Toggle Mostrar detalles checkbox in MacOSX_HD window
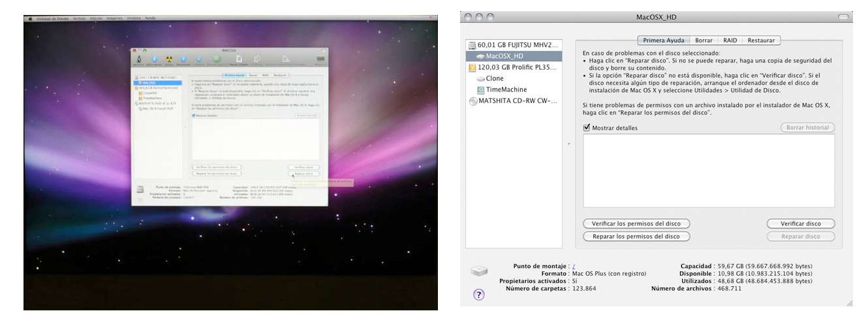Image resolution: width=868 pixels, height=326 pixels. point(587,128)
